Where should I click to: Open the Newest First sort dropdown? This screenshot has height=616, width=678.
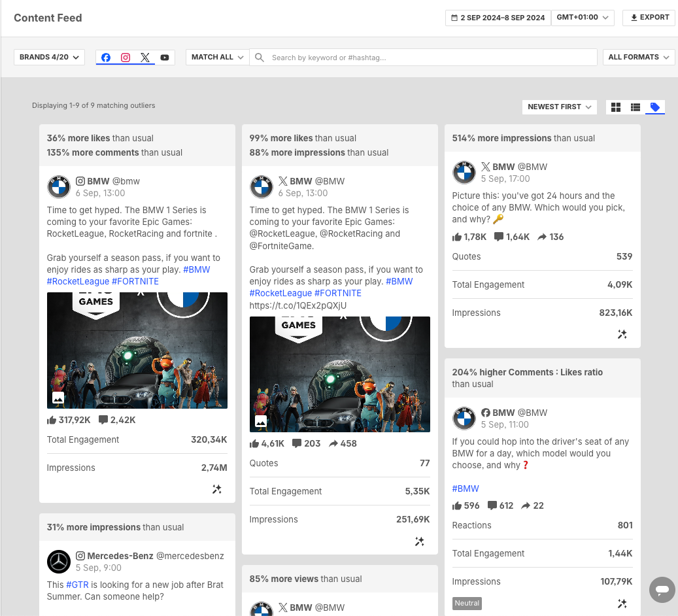[x=560, y=107]
